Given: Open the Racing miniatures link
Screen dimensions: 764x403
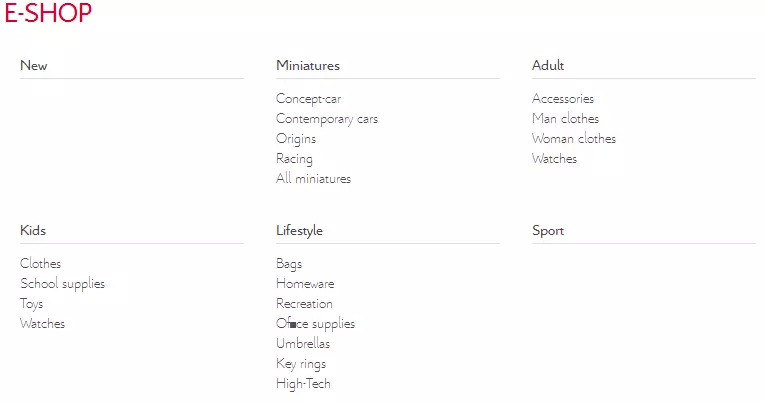Looking at the screenshot, I should pos(294,159).
